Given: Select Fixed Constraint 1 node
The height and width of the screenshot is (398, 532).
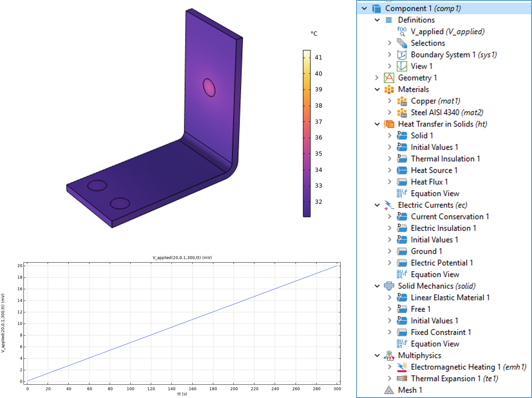Looking at the screenshot, I should click(441, 332).
